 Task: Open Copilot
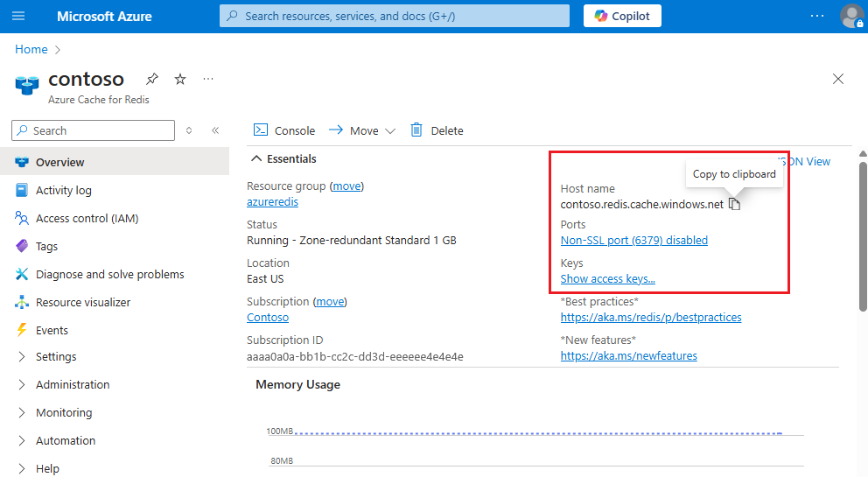622,16
